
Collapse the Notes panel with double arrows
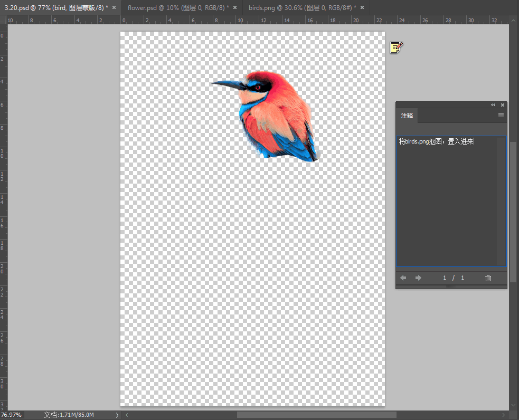[493, 105]
